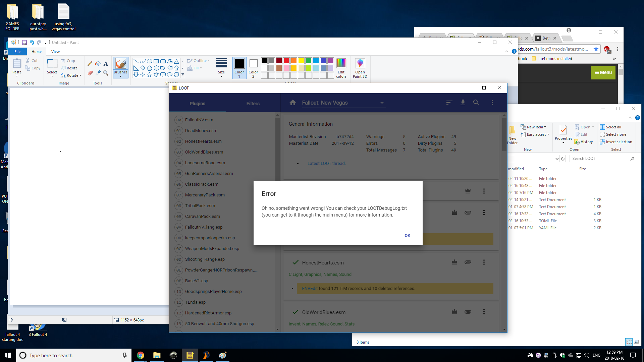644x362 pixels.
Task: Open the LOOT Filters tab
Action: (253, 103)
